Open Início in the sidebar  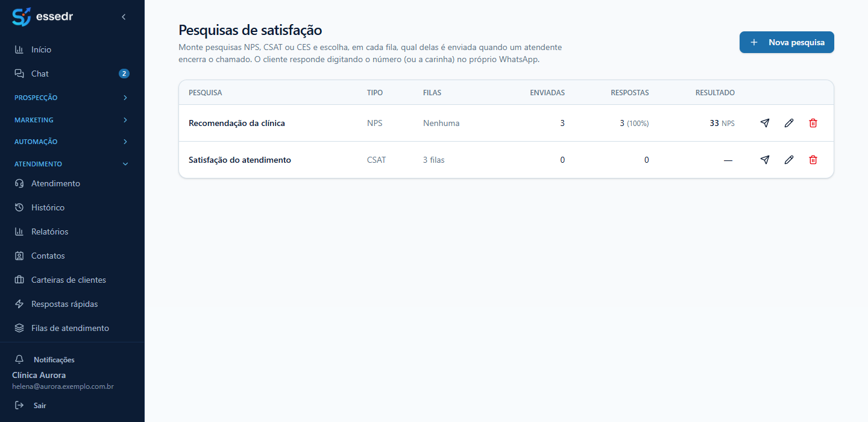[72, 49]
